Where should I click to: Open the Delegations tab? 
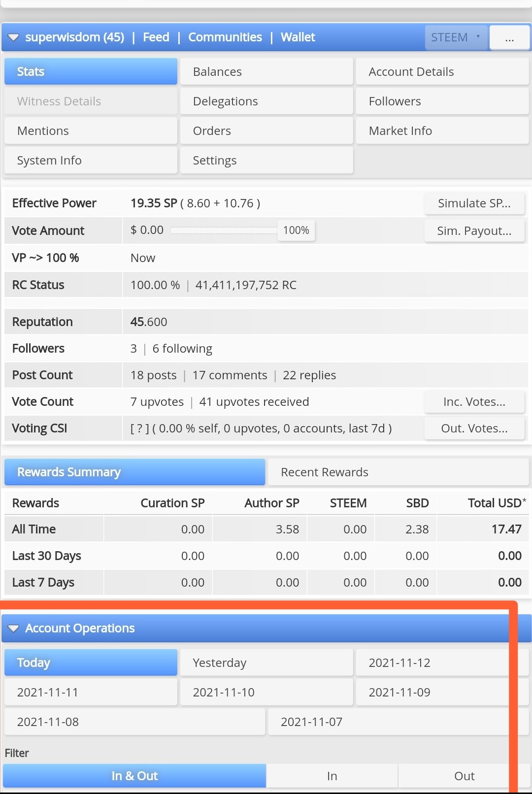click(x=266, y=101)
